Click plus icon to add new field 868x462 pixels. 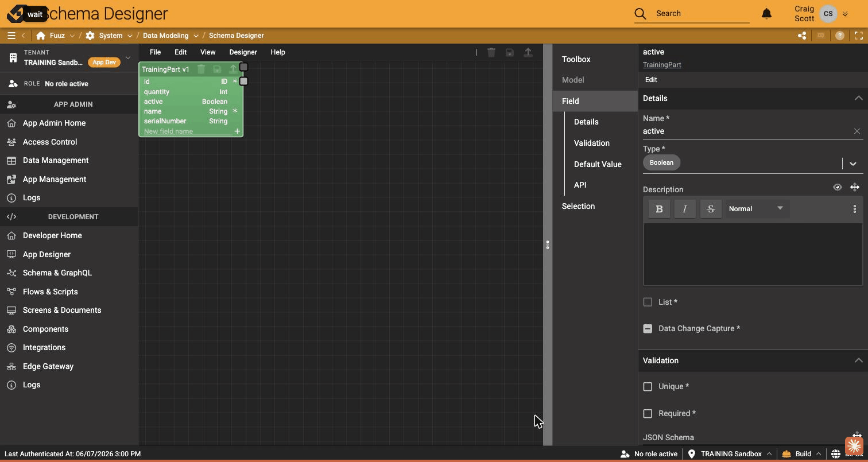click(237, 131)
